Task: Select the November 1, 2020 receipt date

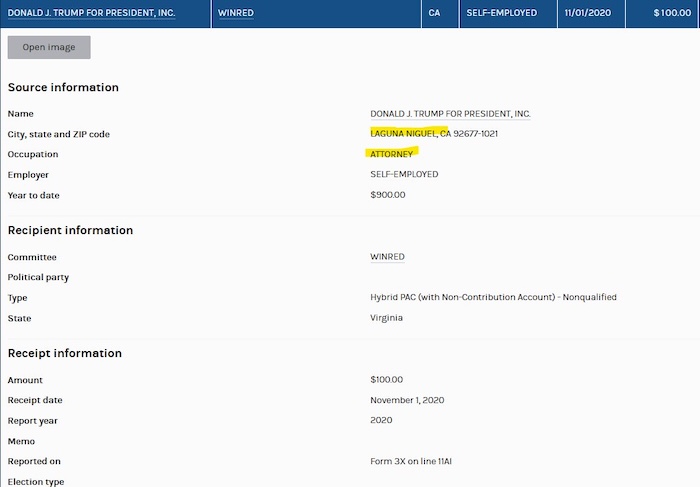Action: click(407, 400)
